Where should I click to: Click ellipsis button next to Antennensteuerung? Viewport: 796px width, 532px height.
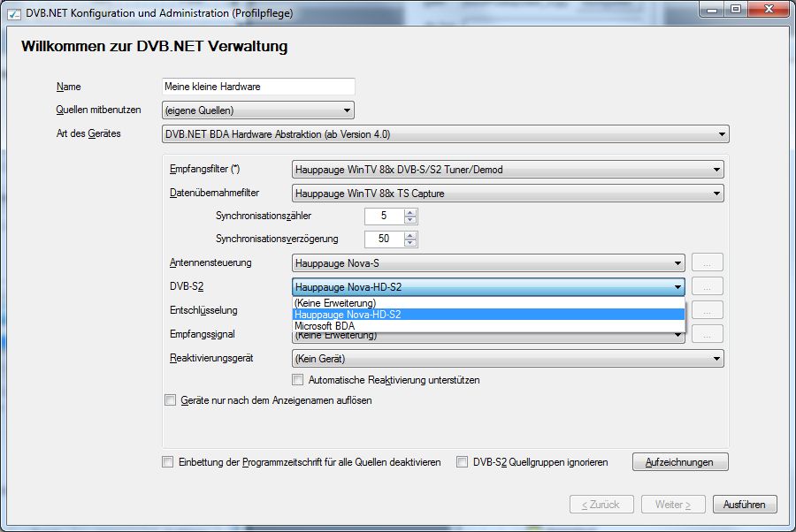(x=708, y=262)
